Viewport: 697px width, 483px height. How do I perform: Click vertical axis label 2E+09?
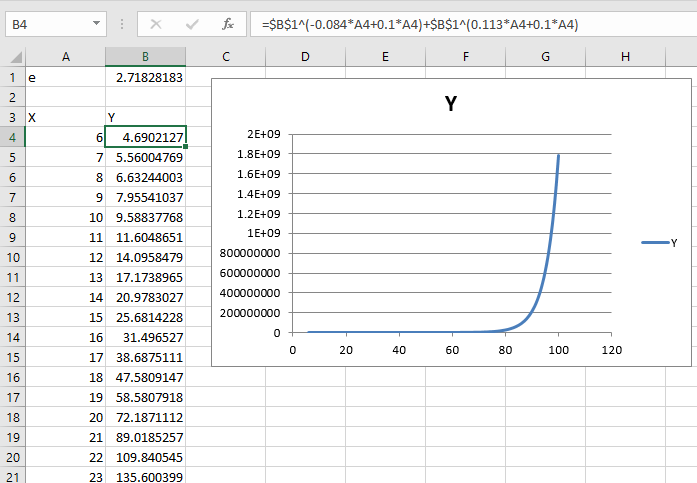264,134
